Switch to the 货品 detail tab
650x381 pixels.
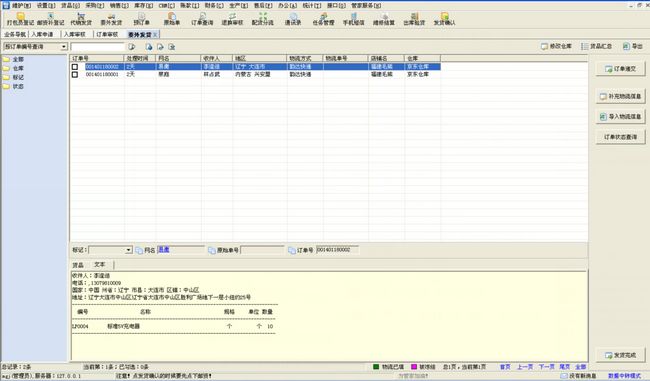[78, 265]
